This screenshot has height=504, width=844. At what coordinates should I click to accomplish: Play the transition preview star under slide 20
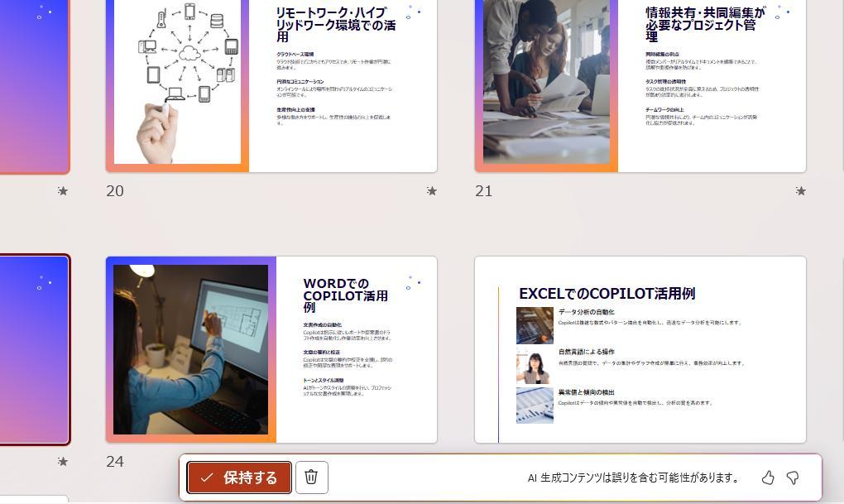[x=431, y=191]
